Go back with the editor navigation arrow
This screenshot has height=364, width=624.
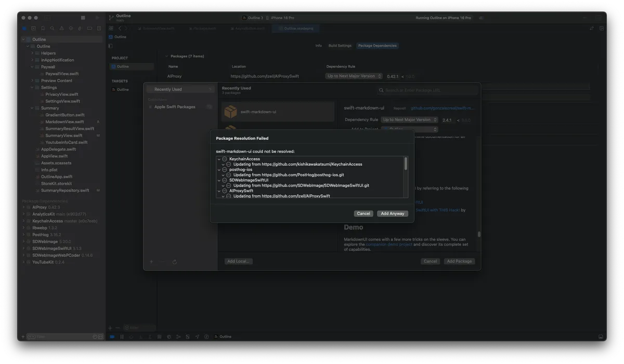click(120, 29)
